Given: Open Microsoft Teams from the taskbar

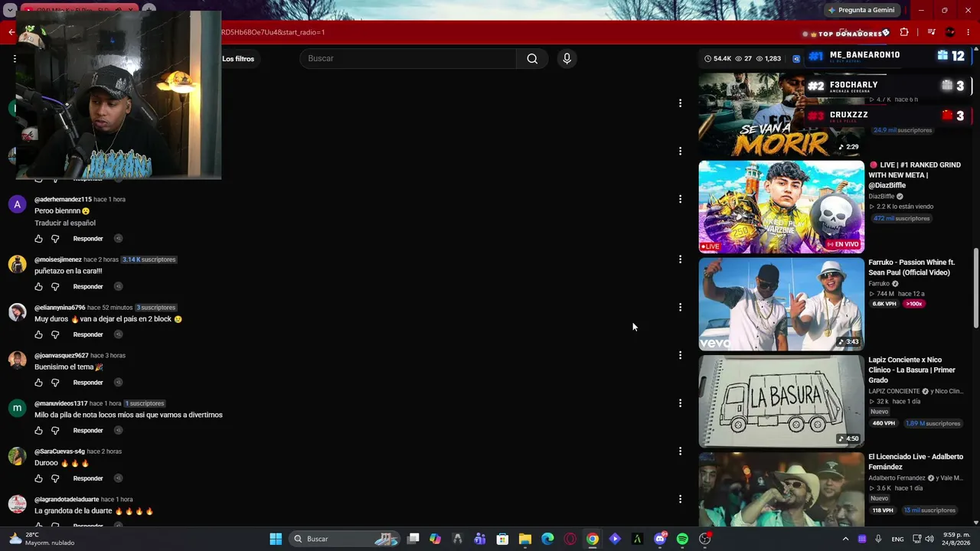Looking at the screenshot, I should pyautogui.click(x=480, y=539).
